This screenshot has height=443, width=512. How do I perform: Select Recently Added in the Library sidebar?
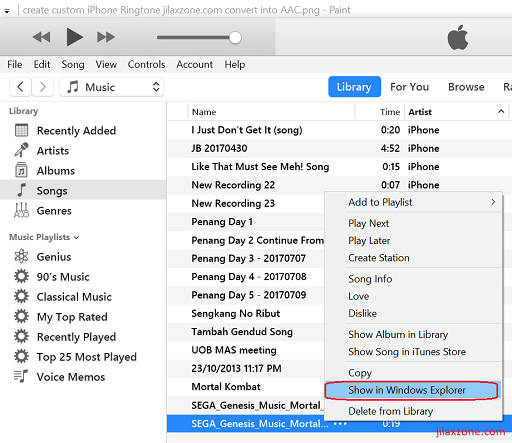coord(76,131)
